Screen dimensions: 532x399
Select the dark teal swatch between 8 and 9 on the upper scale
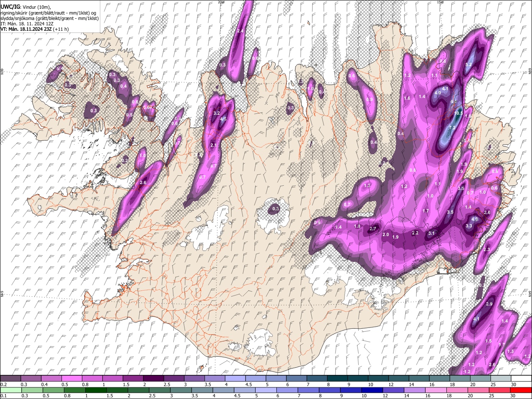coord(337,379)
